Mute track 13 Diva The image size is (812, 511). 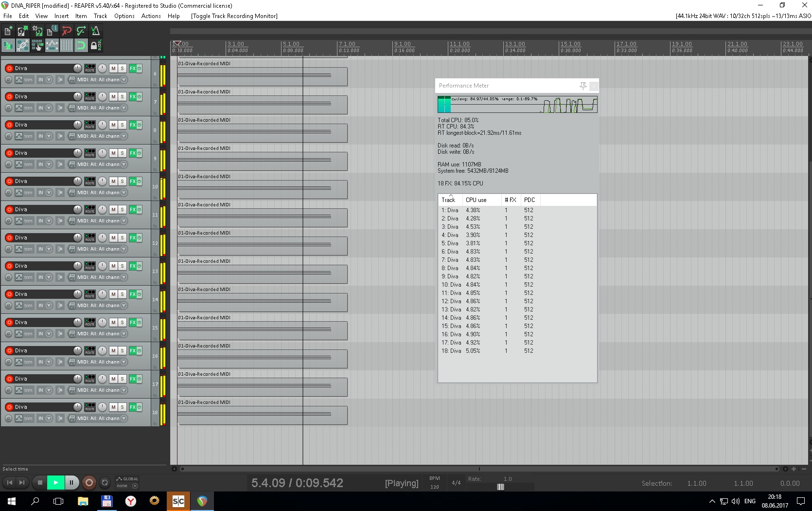[113, 266]
